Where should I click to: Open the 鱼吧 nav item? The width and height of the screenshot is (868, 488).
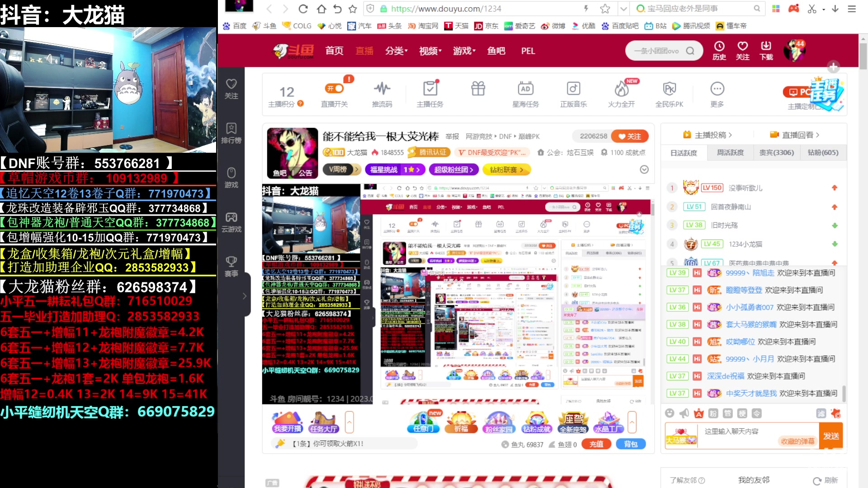[496, 51]
